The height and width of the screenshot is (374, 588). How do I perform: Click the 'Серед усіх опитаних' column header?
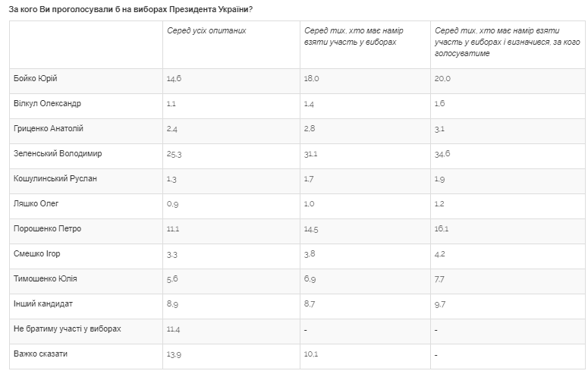pos(206,30)
